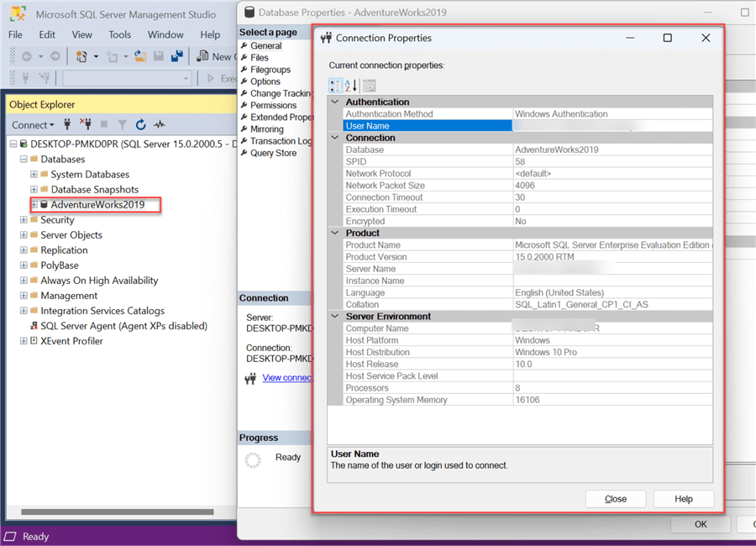Click the grayed plug Connect icon in the SQL toolbar
756x546 pixels.
pyautogui.click(x=25, y=77)
